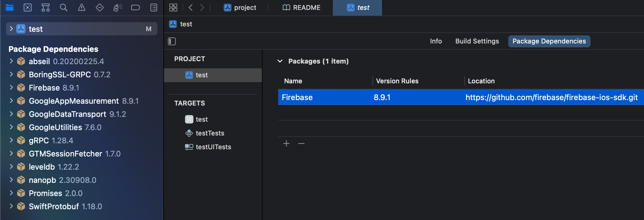
Task: Click the gRPC package box icon
Action: point(21,141)
